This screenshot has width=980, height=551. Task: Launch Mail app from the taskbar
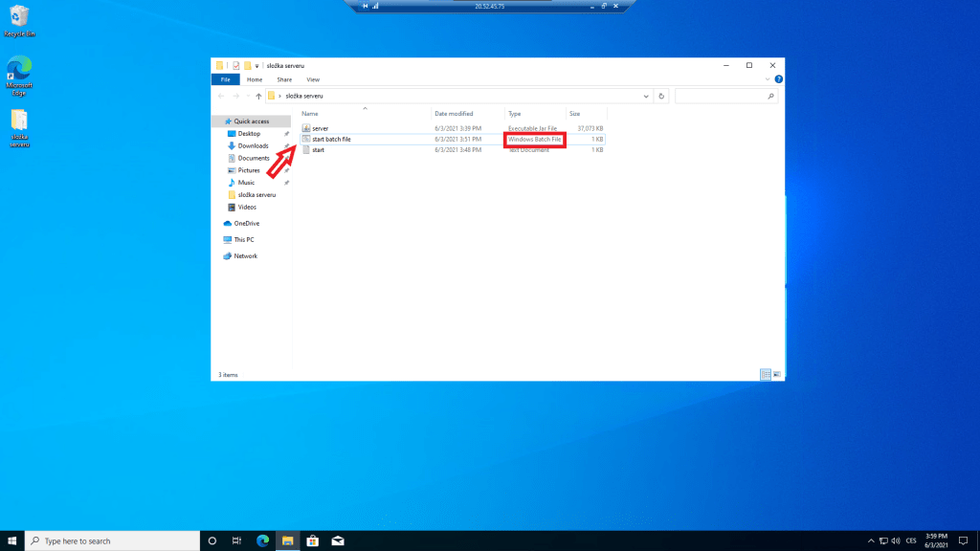337,540
